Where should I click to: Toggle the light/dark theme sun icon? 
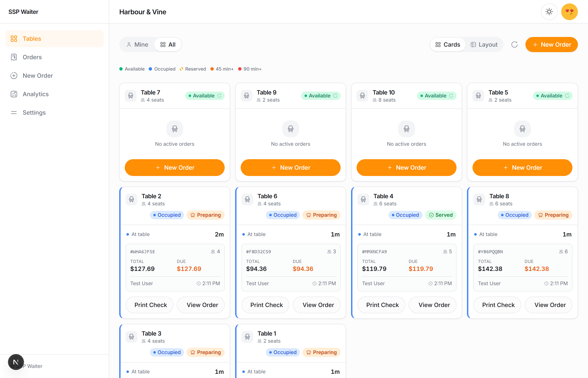pyautogui.click(x=549, y=12)
